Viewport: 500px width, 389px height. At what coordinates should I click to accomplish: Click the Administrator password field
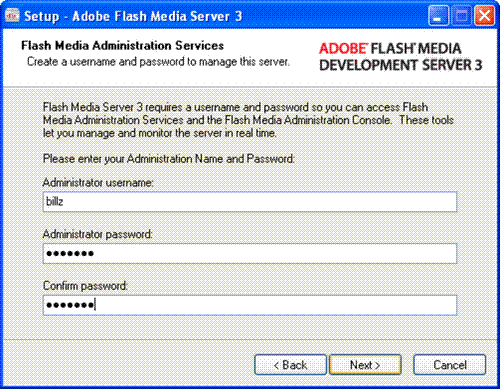pos(250,253)
